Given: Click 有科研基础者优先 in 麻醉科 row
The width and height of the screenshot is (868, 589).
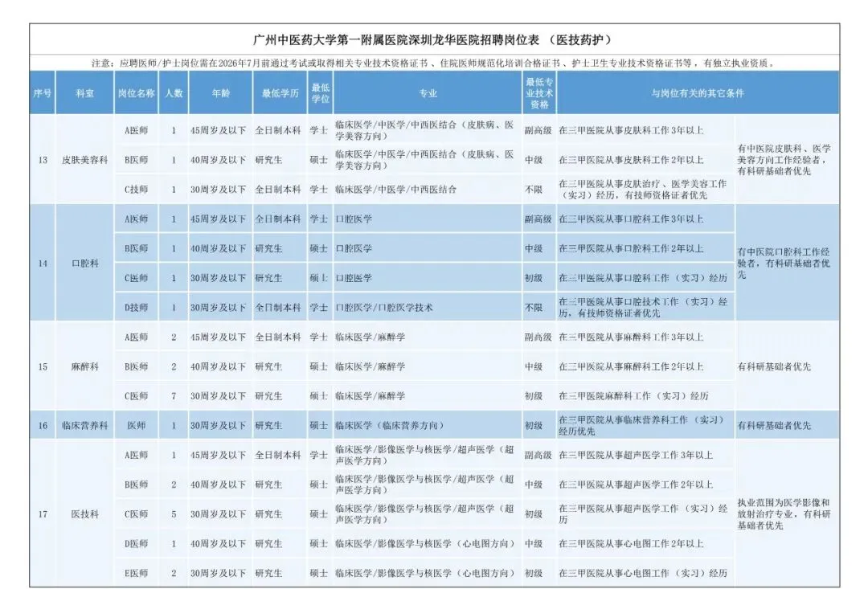Looking at the screenshot, I should [774, 366].
